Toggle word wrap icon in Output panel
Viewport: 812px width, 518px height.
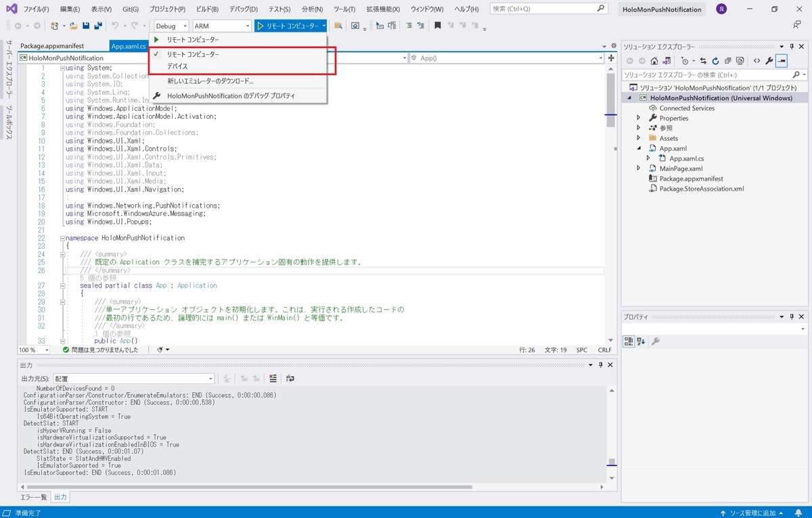point(290,379)
